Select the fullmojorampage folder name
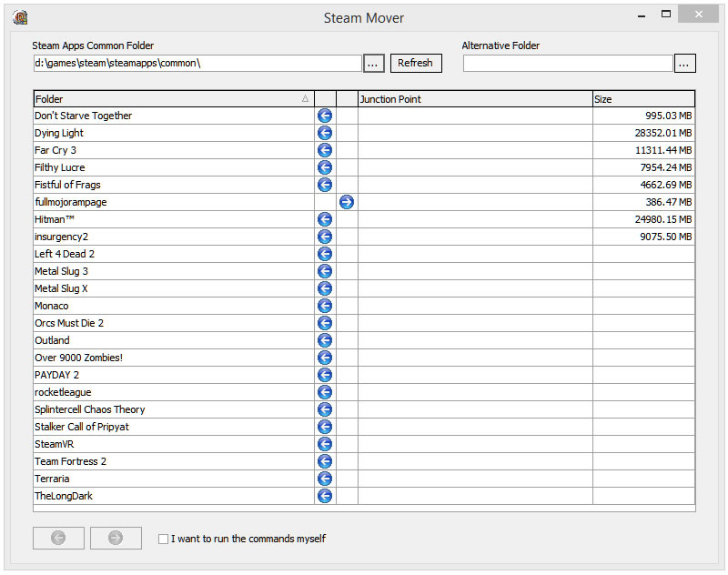Viewport: 728px width, 575px height. pos(71,202)
